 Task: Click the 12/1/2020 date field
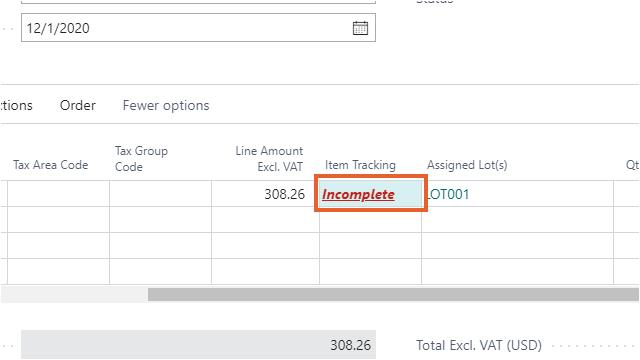(198, 28)
